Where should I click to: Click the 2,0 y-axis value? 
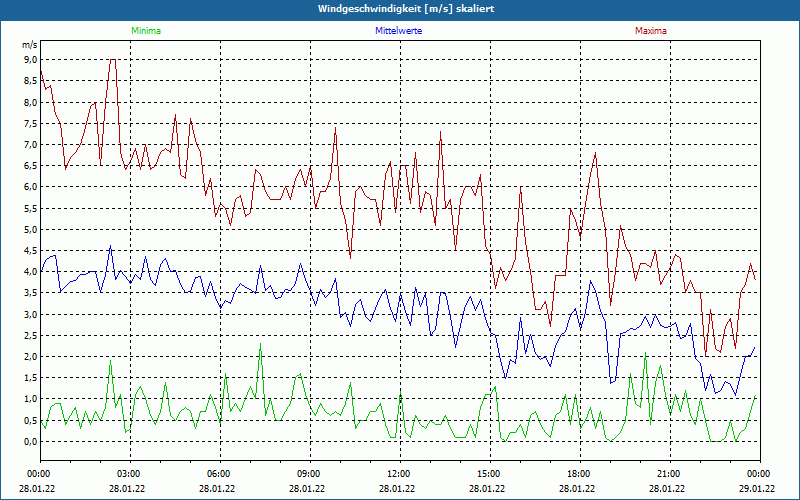point(31,357)
